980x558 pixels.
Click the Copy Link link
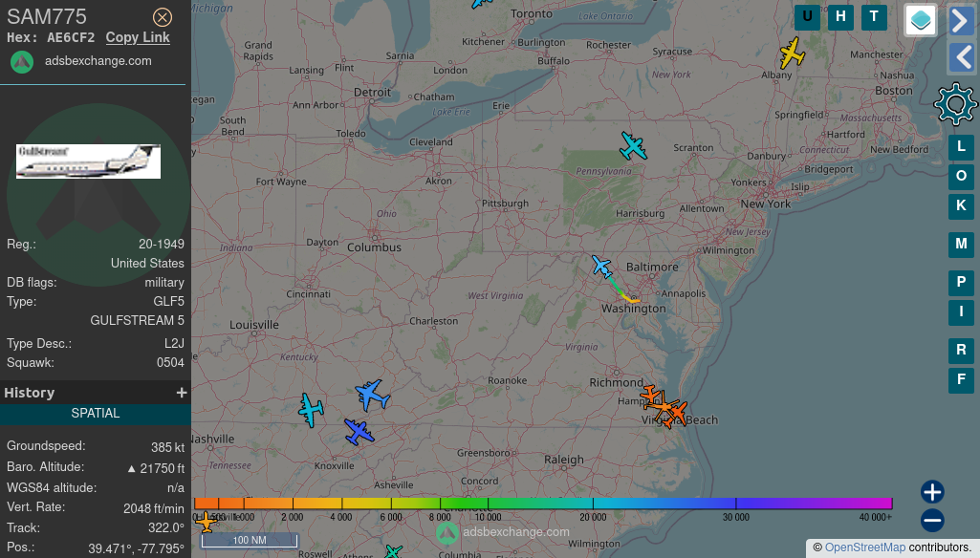coord(138,37)
